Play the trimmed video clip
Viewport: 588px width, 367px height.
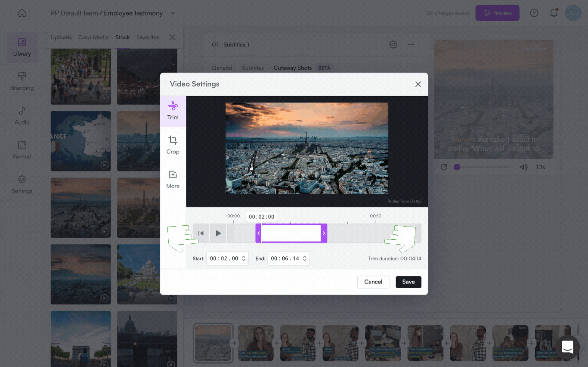[x=218, y=233]
